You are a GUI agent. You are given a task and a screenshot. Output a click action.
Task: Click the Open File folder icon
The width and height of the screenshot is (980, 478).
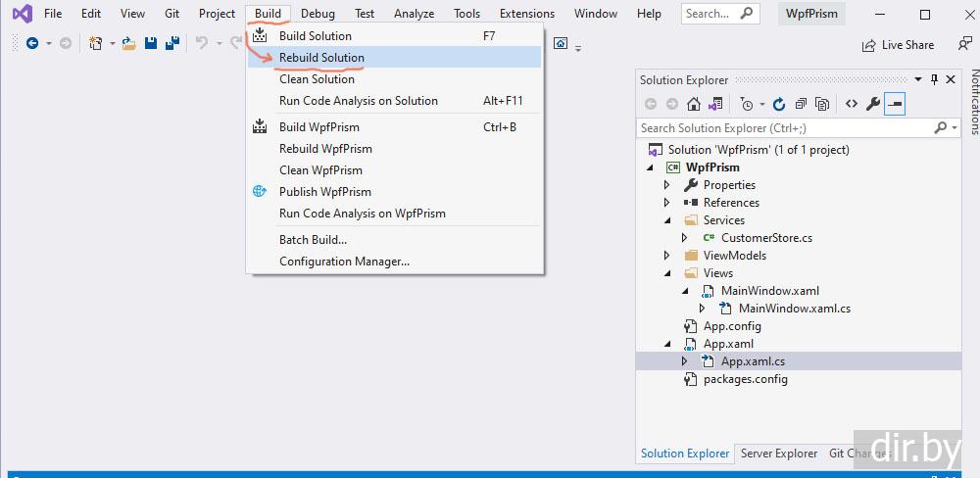click(x=128, y=43)
